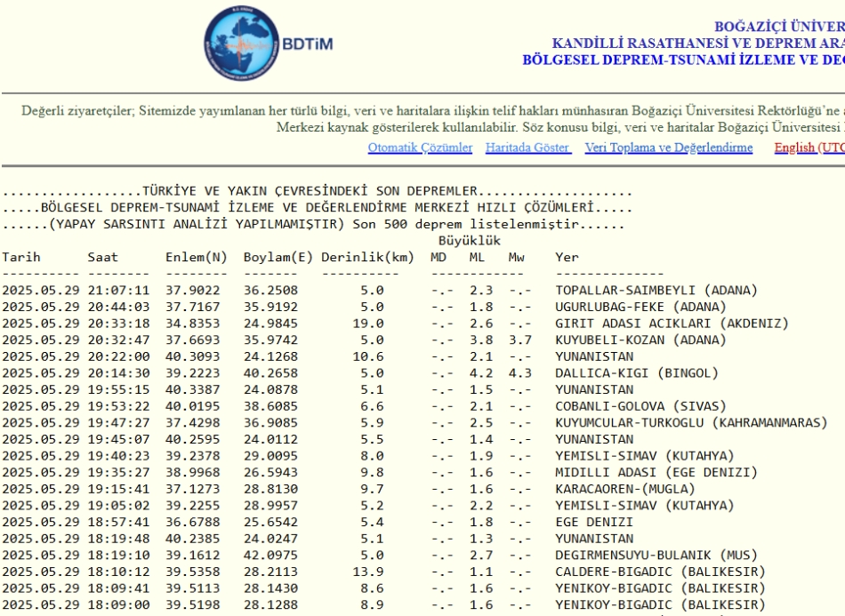Click the Büyüklük magnitude header
Image resolution: width=845 pixels, height=616 pixels.
[x=471, y=240]
